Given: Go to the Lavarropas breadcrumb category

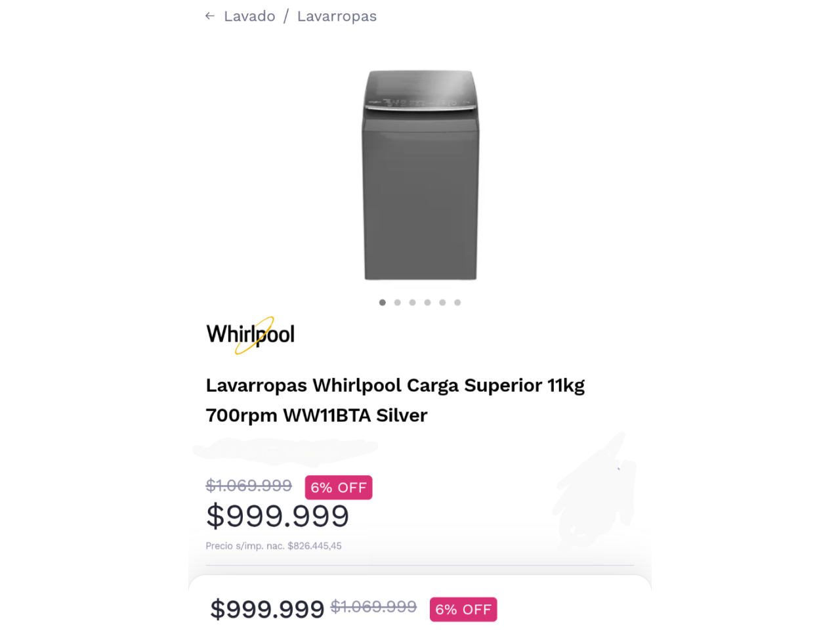Looking at the screenshot, I should tap(337, 16).
